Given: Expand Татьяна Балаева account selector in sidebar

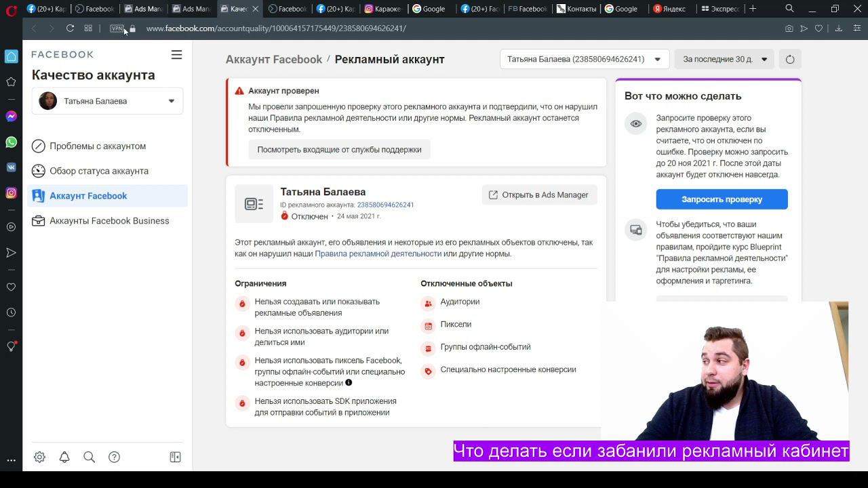Looking at the screenshot, I should click(x=107, y=101).
